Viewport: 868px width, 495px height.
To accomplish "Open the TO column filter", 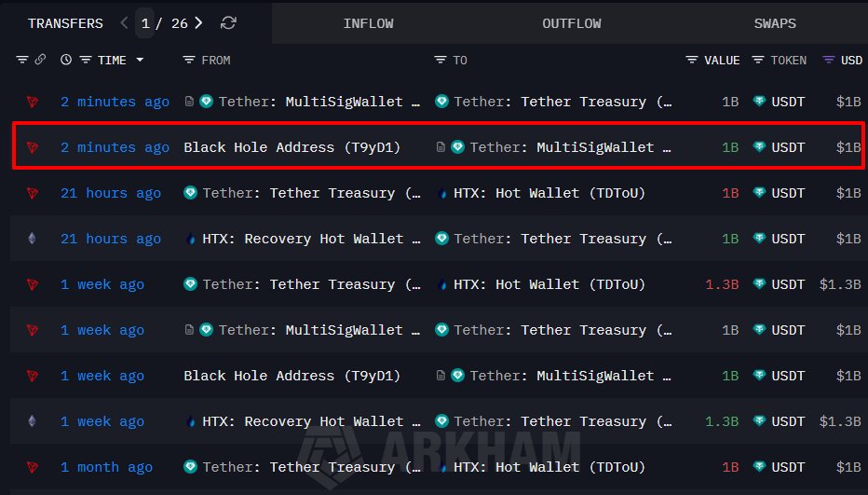I will tap(441, 60).
